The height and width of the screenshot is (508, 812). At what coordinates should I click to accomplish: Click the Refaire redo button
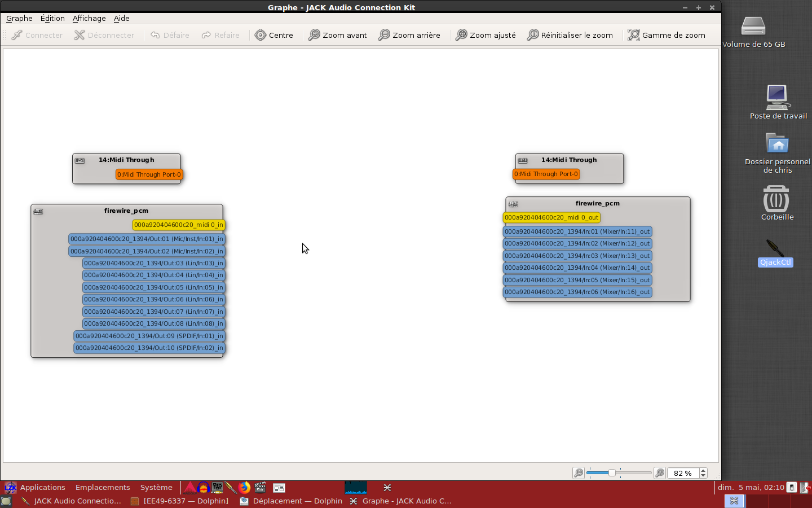click(x=220, y=35)
